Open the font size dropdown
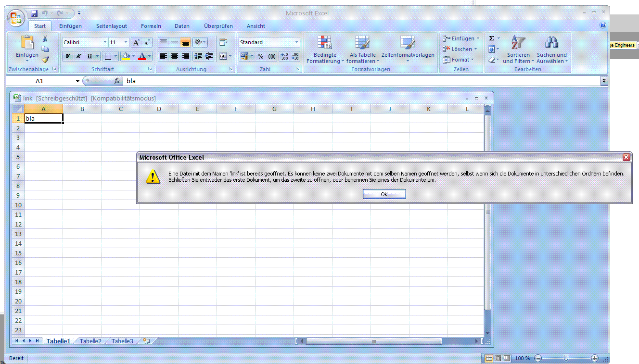 pyautogui.click(x=126, y=42)
